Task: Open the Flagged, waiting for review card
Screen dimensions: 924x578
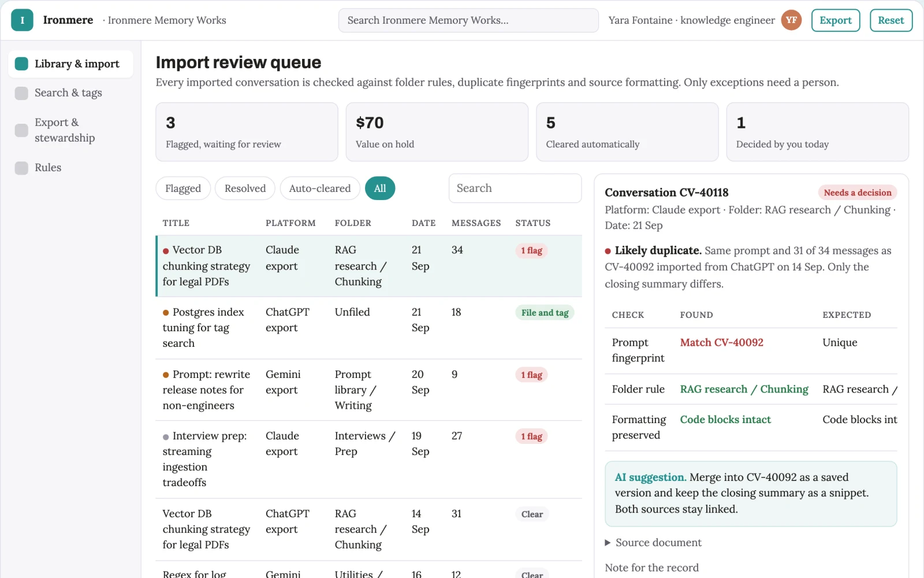Action: pyautogui.click(x=247, y=132)
